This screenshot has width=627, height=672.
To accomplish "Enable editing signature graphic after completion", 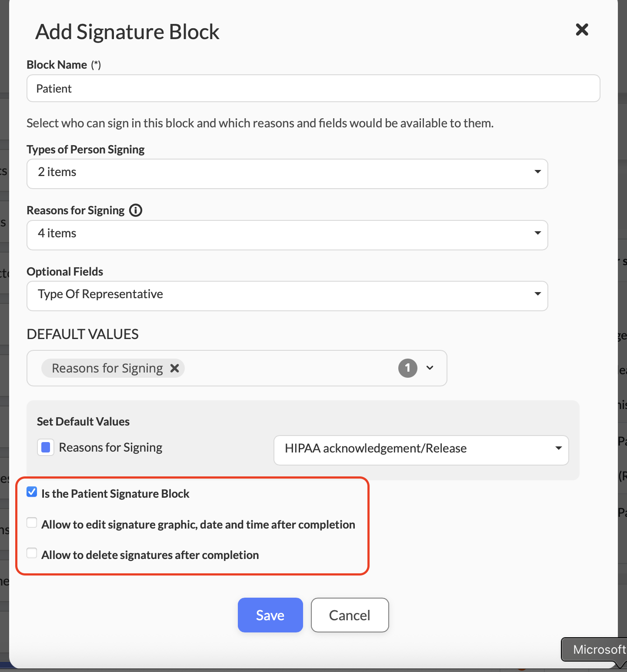I will [x=32, y=522].
